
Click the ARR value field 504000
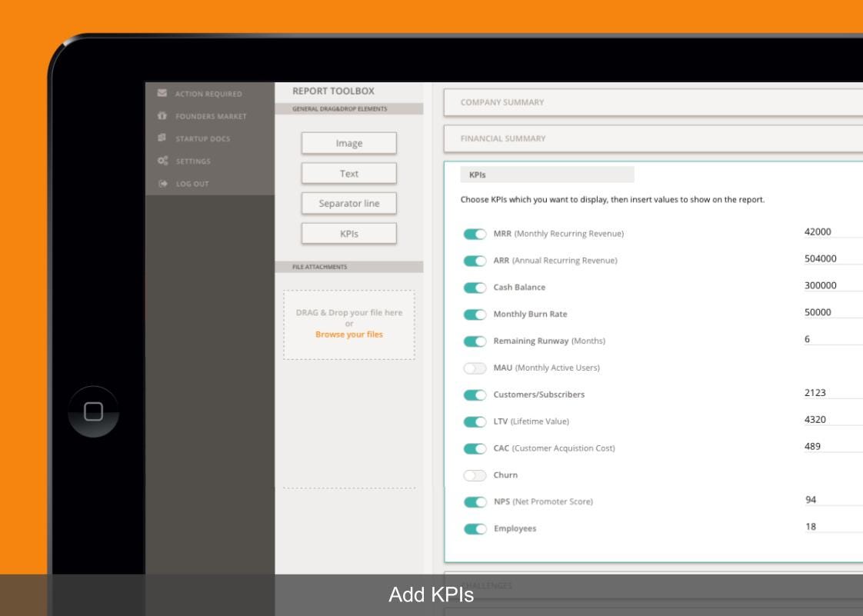[x=833, y=258]
